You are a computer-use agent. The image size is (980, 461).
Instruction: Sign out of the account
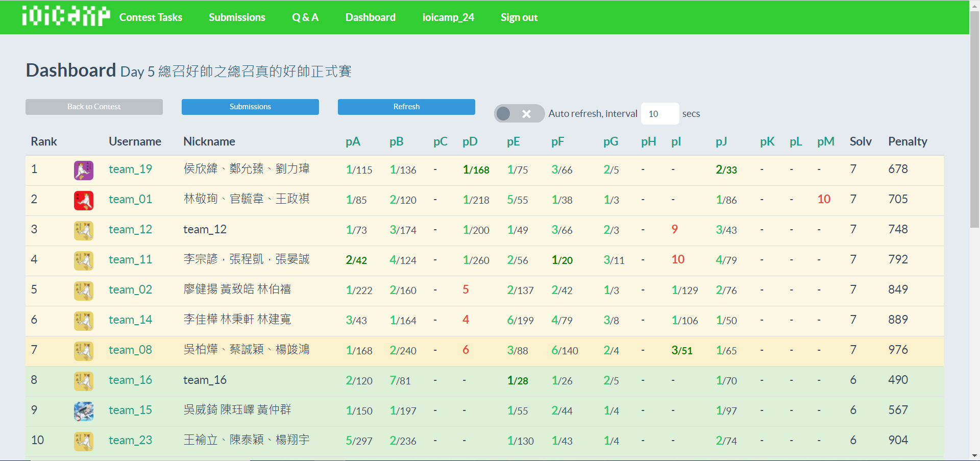click(x=519, y=17)
